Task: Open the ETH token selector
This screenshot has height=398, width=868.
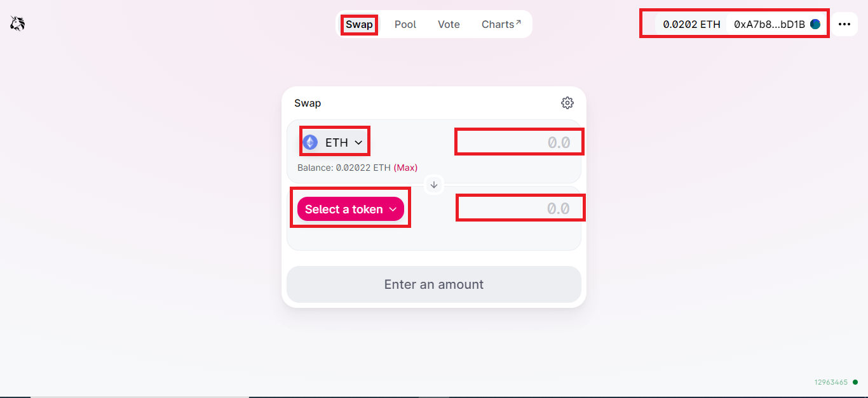Action: [x=335, y=141]
